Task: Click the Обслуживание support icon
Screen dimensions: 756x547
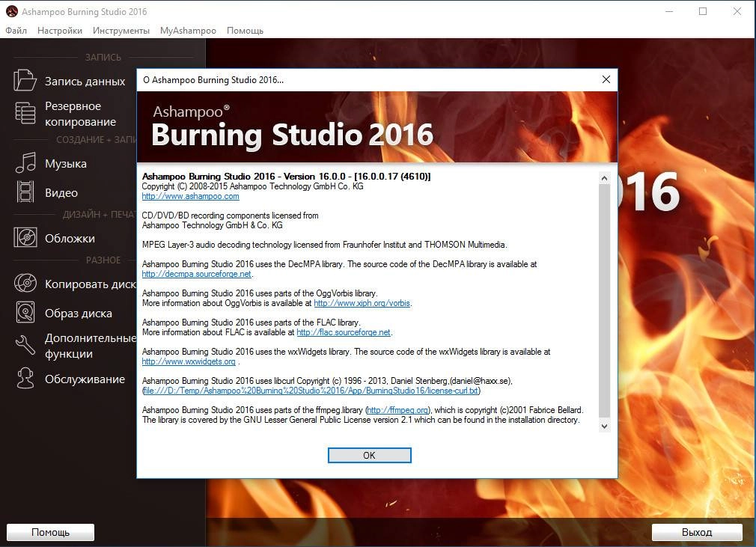Action: click(25, 379)
